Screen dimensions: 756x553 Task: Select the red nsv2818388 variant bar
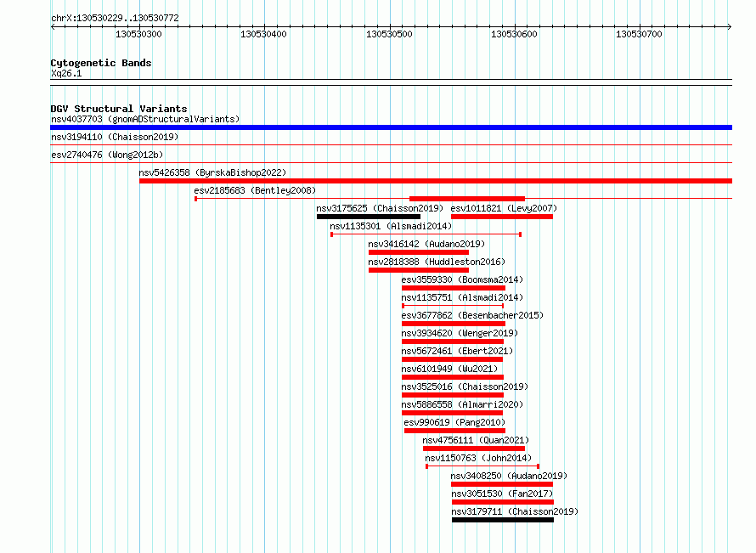click(x=419, y=270)
